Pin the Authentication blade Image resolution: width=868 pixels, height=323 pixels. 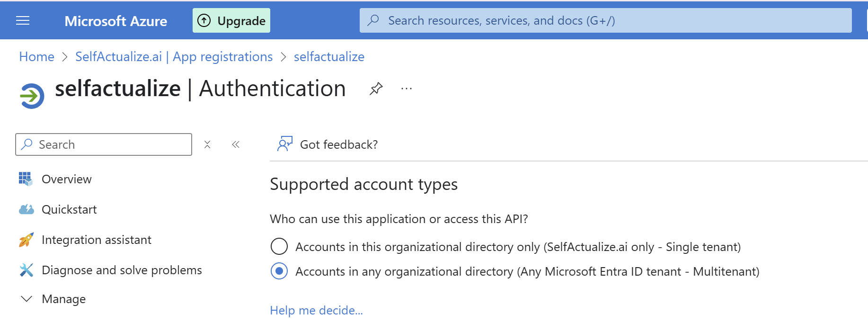[x=376, y=89]
